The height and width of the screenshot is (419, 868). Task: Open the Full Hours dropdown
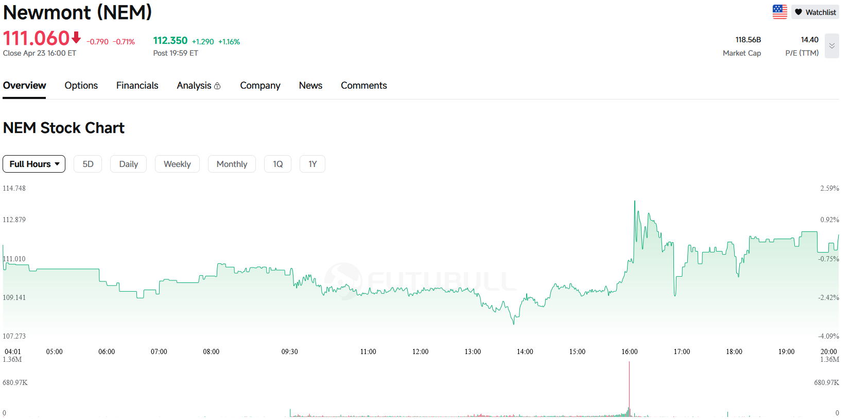(34, 164)
